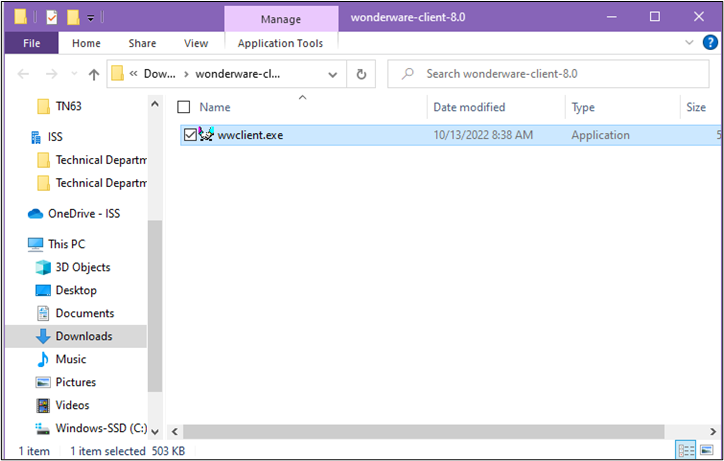The height and width of the screenshot is (461, 724).
Task: Open Windows-SSD (C:) drive
Action: click(101, 428)
